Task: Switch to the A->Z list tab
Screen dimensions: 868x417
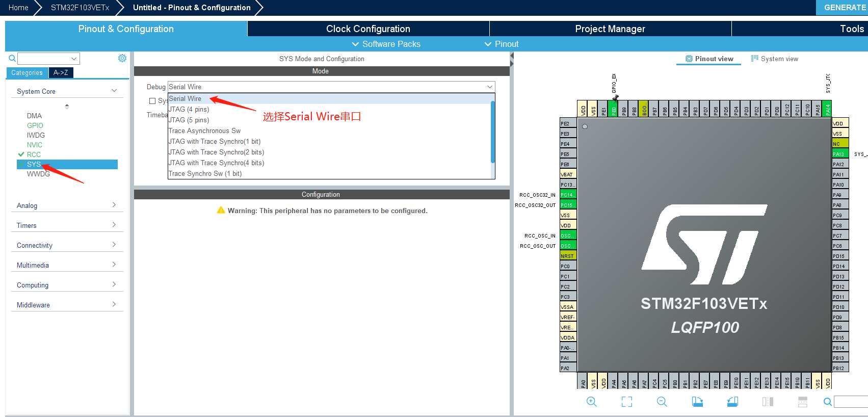Action: coord(61,72)
